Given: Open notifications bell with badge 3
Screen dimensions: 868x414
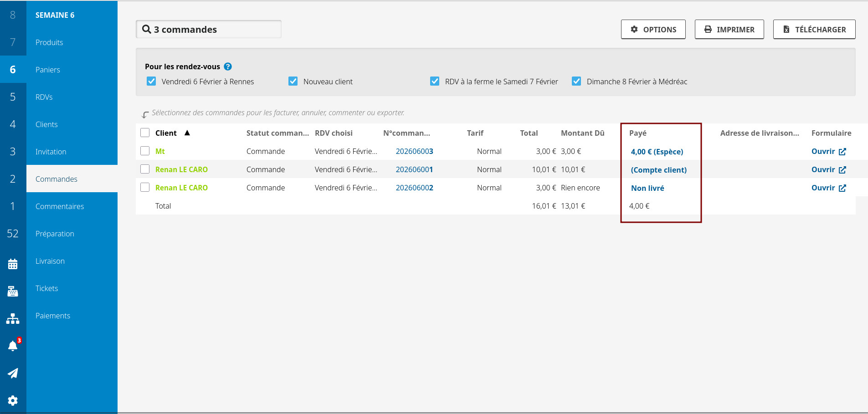Looking at the screenshot, I should coord(13,346).
